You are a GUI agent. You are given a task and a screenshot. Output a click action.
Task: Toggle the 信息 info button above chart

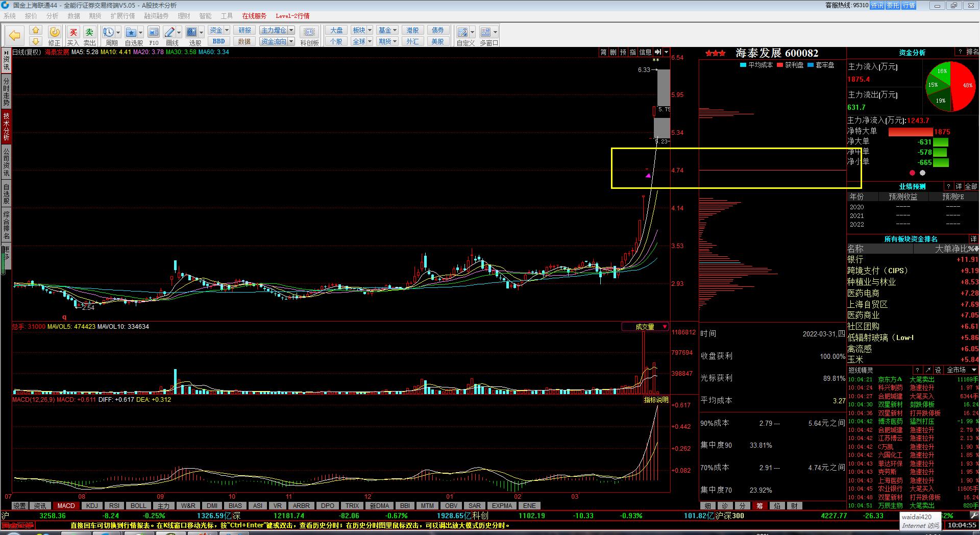[x=645, y=52]
